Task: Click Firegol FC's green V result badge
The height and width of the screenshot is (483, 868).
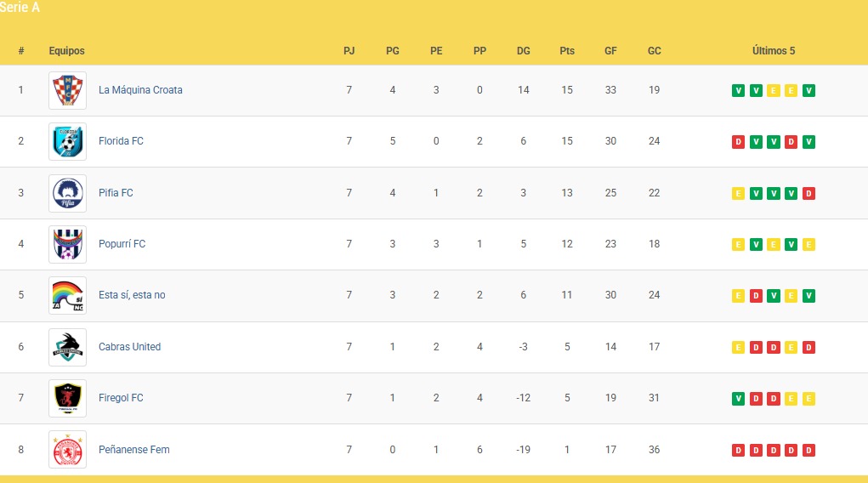Action: (x=738, y=398)
